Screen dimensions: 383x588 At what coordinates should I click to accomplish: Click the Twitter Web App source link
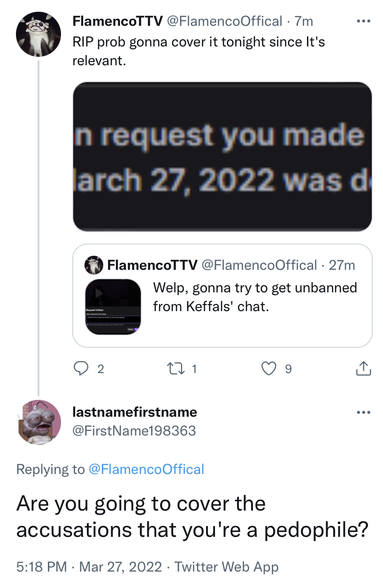coord(226,567)
